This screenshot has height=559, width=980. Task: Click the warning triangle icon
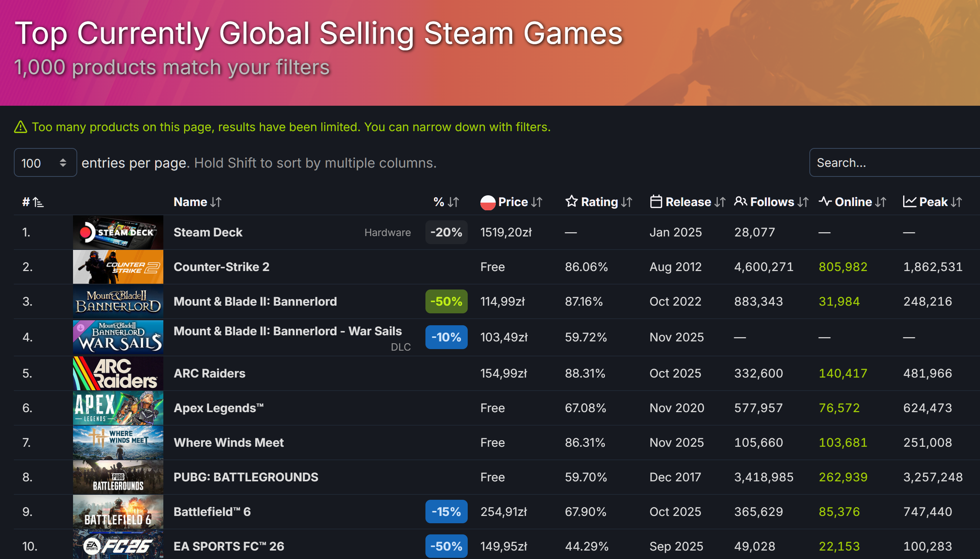pyautogui.click(x=20, y=127)
